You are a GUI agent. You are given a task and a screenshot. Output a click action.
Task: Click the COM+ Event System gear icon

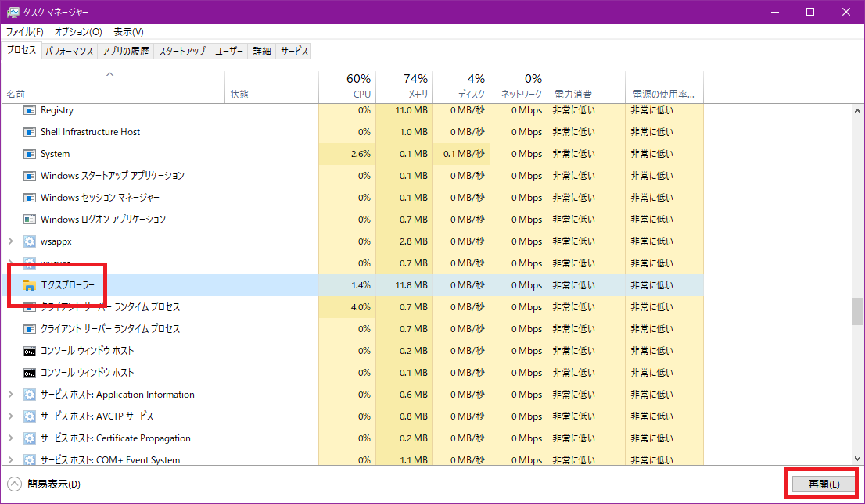[x=29, y=460]
